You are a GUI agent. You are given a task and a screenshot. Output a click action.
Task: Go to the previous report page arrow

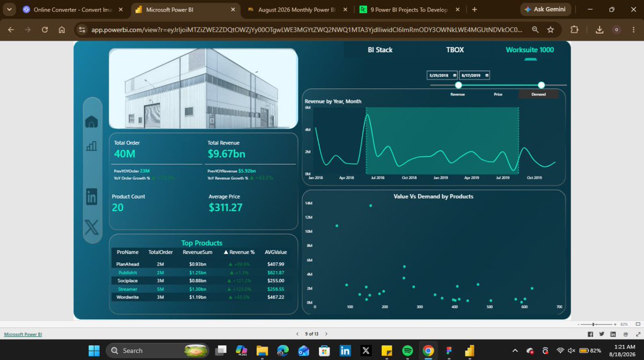coord(297,334)
